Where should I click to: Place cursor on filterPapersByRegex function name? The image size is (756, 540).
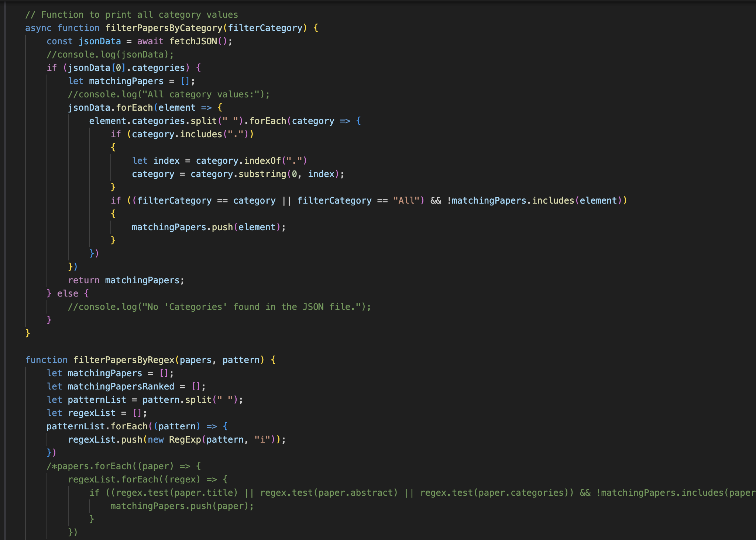tap(124, 360)
